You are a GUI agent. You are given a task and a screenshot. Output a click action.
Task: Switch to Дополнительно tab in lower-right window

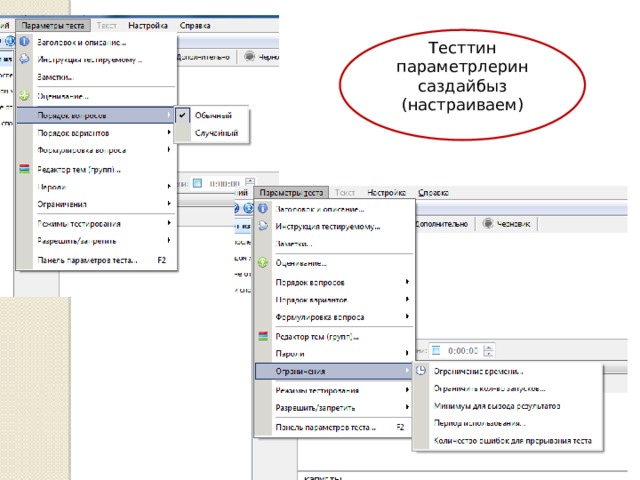point(441,224)
